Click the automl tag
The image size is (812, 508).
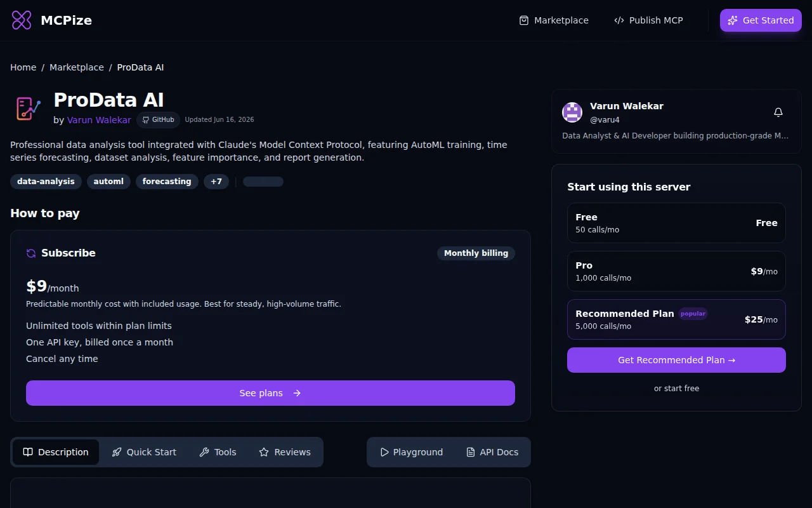(x=108, y=182)
